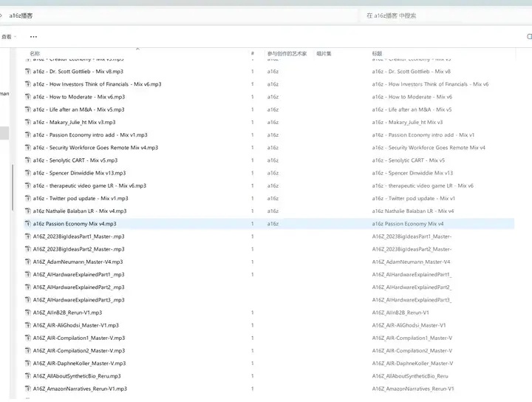This screenshot has width=532, height=402.
Task: Click icon of A16Z_AIR-AliGhodsi_Master-V1.mp3
Action: (x=28, y=325)
